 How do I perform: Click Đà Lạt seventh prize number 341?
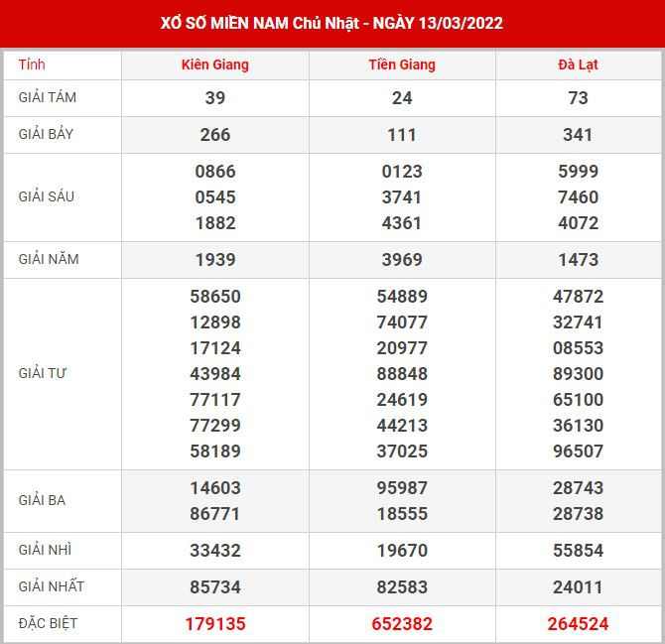coord(578,135)
